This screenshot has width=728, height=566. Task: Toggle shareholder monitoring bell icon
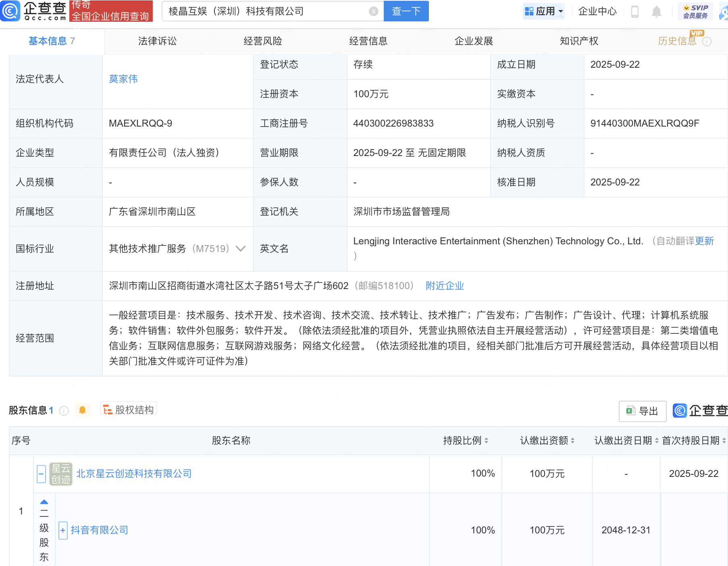pyautogui.click(x=82, y=410)
